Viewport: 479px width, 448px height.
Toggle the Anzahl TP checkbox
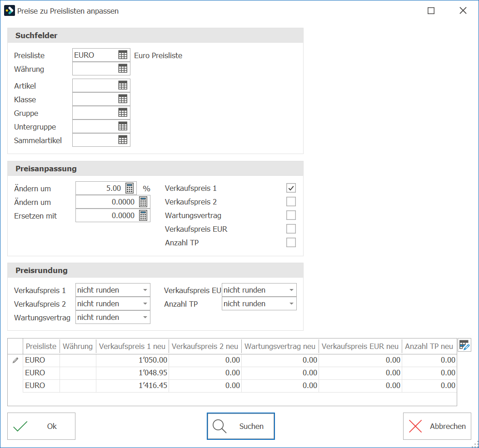click(x=291, y=243)
